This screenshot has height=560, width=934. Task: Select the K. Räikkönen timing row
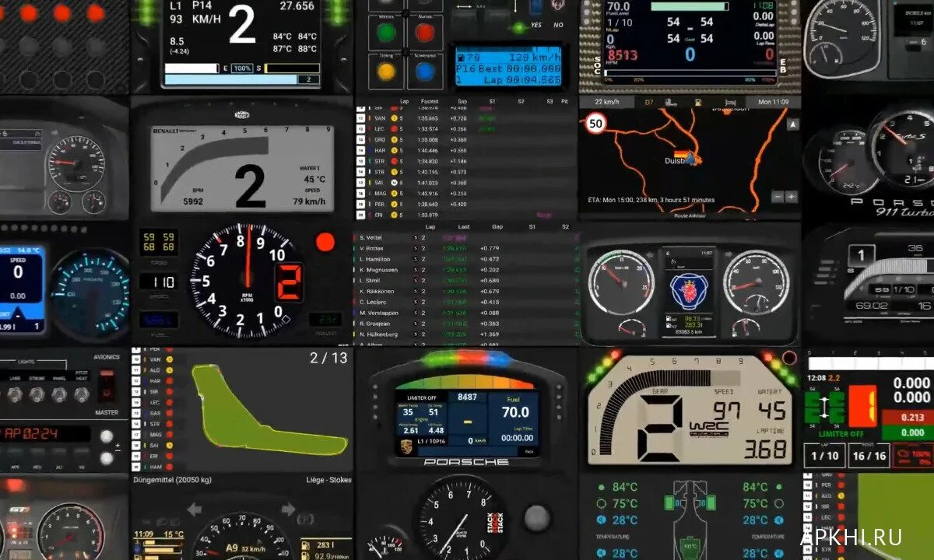pyautogui.click(x=468, y=291)
